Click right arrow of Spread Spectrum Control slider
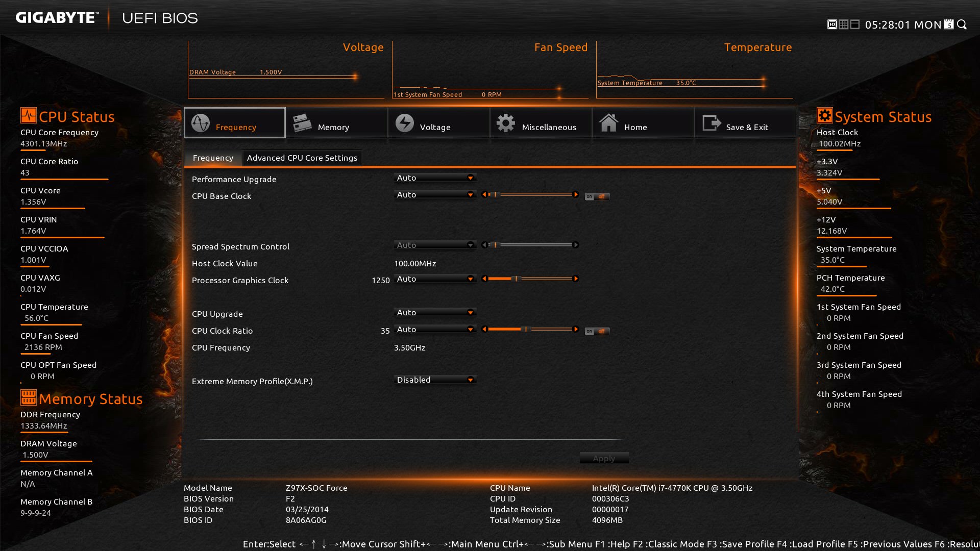 pos(576,245)
